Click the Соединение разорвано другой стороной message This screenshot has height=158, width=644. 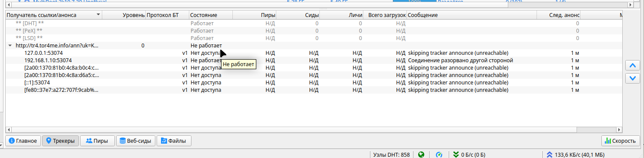point(460,60)
